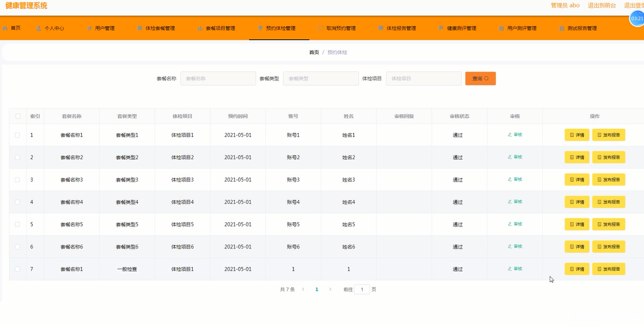Click the 个人中心 person icon
Viewport: 644px width, 326px height.
39,28
